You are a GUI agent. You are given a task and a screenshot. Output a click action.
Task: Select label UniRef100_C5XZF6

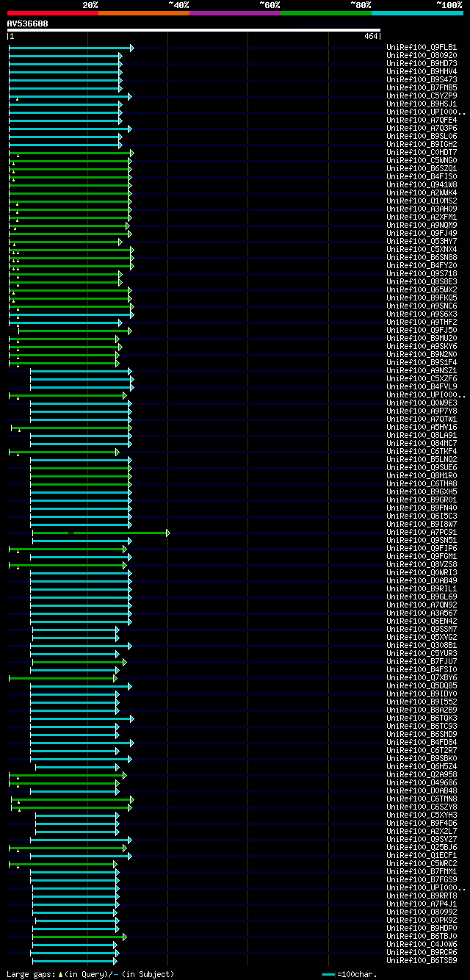422,378
